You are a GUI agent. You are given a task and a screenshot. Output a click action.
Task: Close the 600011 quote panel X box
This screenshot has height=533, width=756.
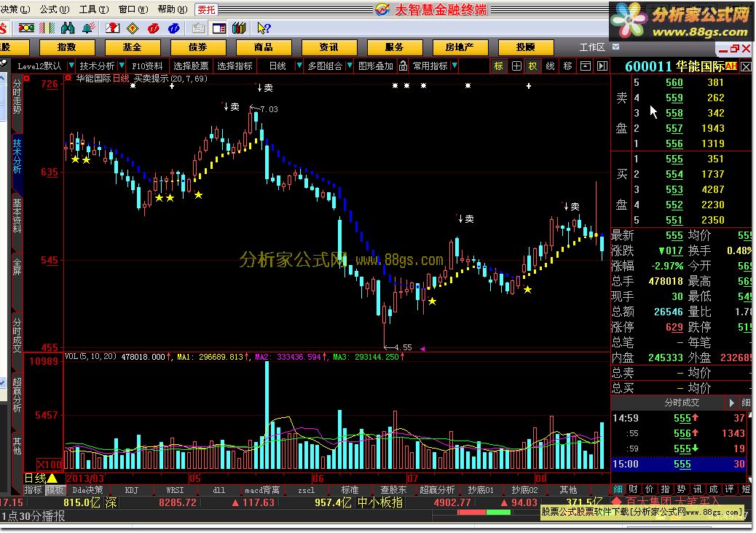(746, 66)
